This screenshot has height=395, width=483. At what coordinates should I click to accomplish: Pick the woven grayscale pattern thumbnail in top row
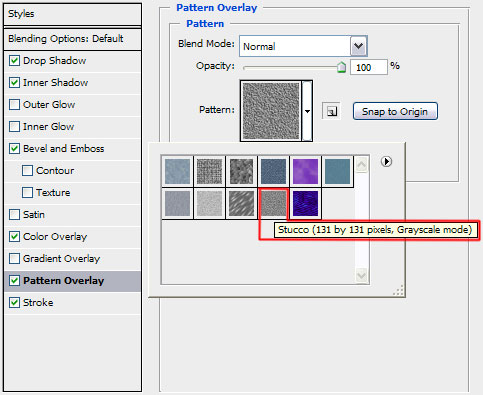[209, 171]
